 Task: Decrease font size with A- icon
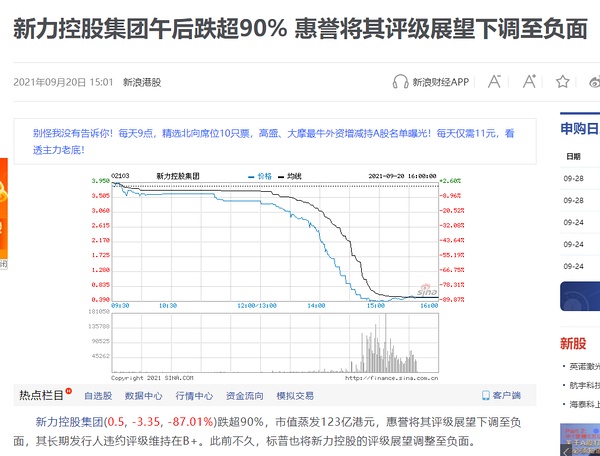click(x=492, y=82)
